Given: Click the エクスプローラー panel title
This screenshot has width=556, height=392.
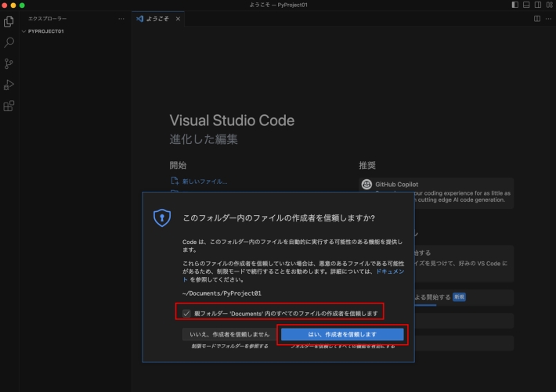Looking at the screenshot, I should click(47, 19).
